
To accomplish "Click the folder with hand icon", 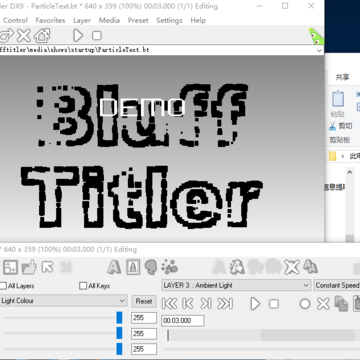I will coord(29,267).
